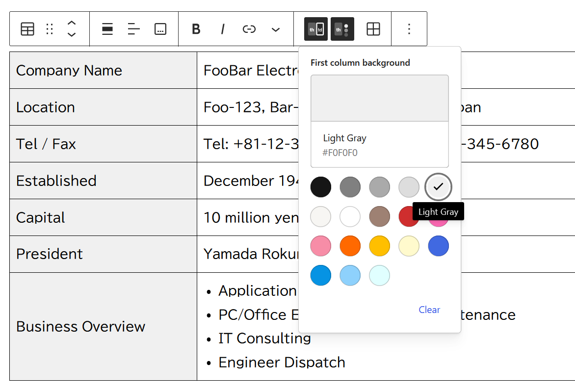Choose the medium gray color swatch

point(380,187)
